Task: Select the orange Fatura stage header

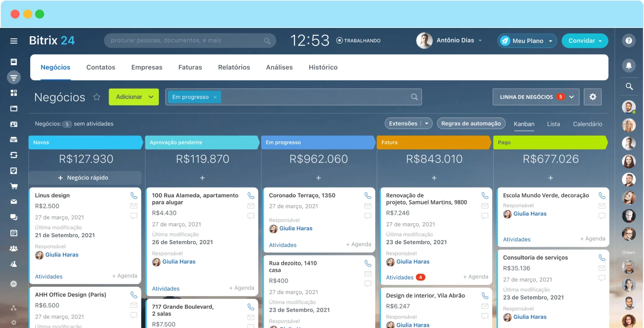Action: coord(434,143)
